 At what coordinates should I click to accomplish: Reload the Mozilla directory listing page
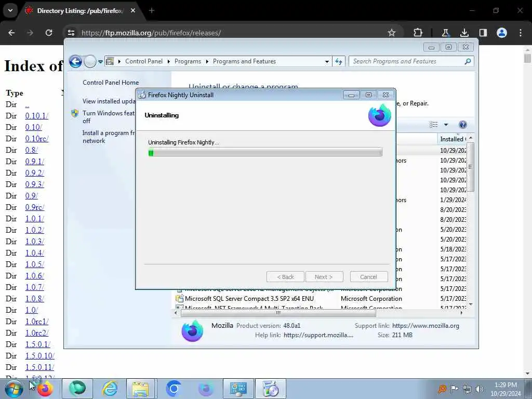click(x=49, y=33)
